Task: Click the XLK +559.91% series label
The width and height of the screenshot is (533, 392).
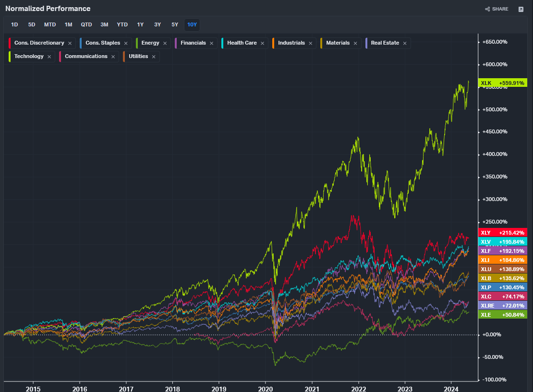Action: tap(502, 83)
